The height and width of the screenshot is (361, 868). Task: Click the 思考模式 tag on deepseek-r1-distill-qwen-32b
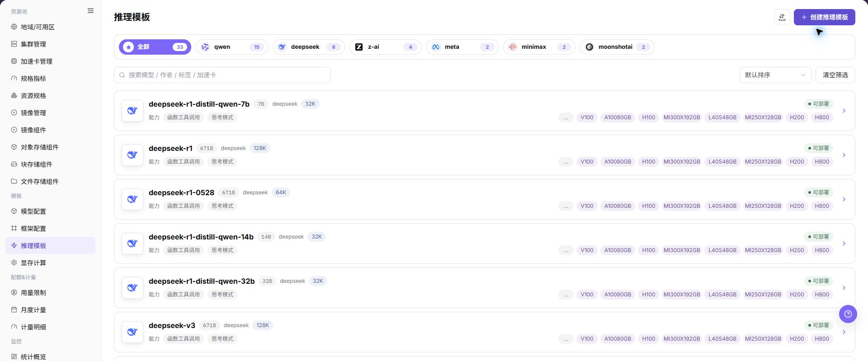tap(222, 295)
